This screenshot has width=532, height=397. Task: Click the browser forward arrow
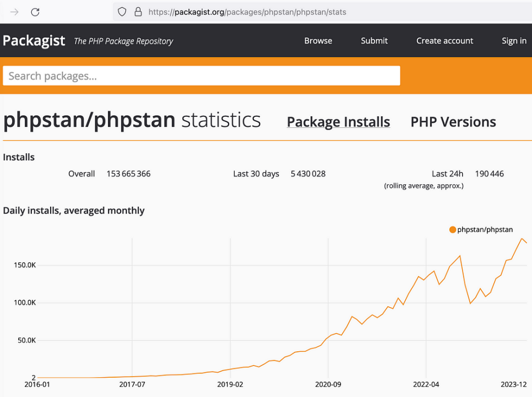click(x=14, y=12)
